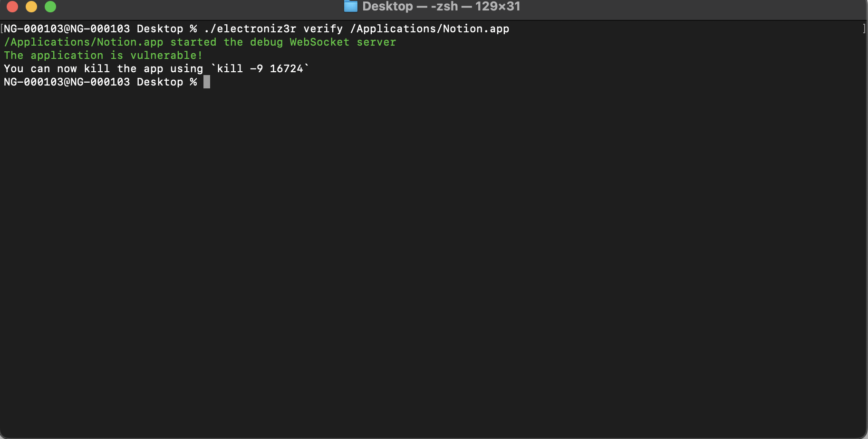
Task: Click the word "server" ending the green line
Action: click(x=376, y=42)
